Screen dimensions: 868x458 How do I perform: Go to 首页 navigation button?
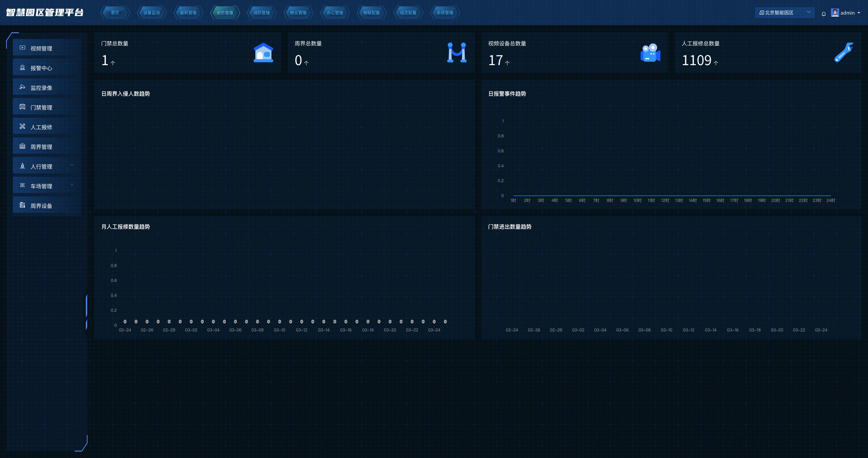point(115,13)
